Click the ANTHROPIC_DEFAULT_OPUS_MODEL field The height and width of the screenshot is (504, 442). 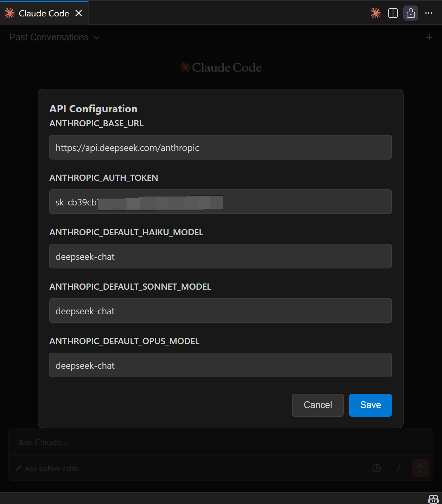[x=220, y=365]
